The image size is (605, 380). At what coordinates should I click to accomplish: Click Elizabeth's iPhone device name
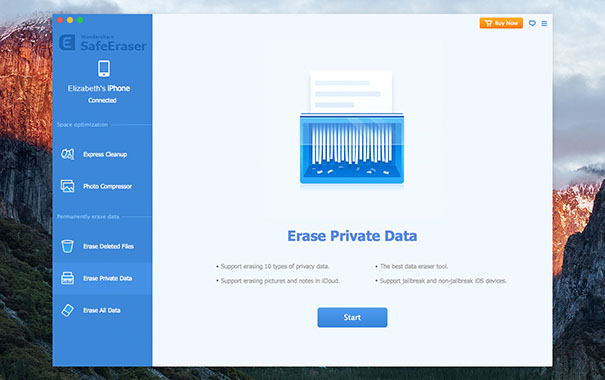pyautogui.click(x=99, y=88)
